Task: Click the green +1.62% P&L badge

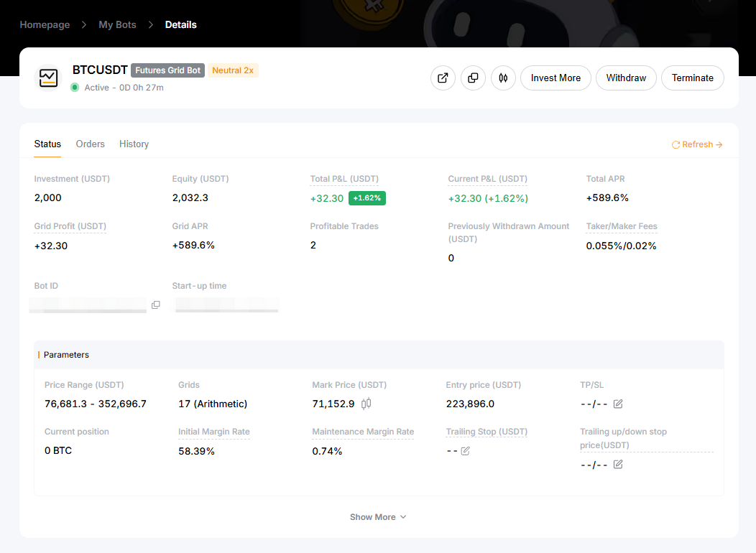Action: 367,198
